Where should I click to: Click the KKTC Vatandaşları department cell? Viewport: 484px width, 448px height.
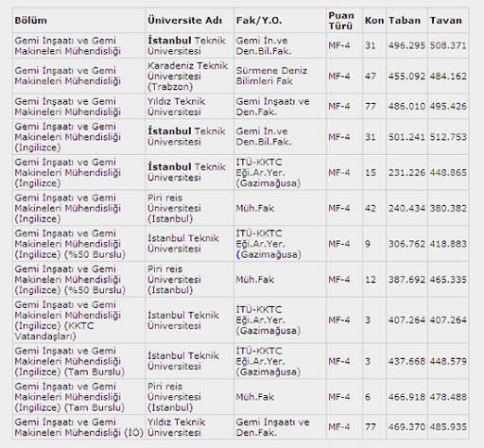click(67, 320)
